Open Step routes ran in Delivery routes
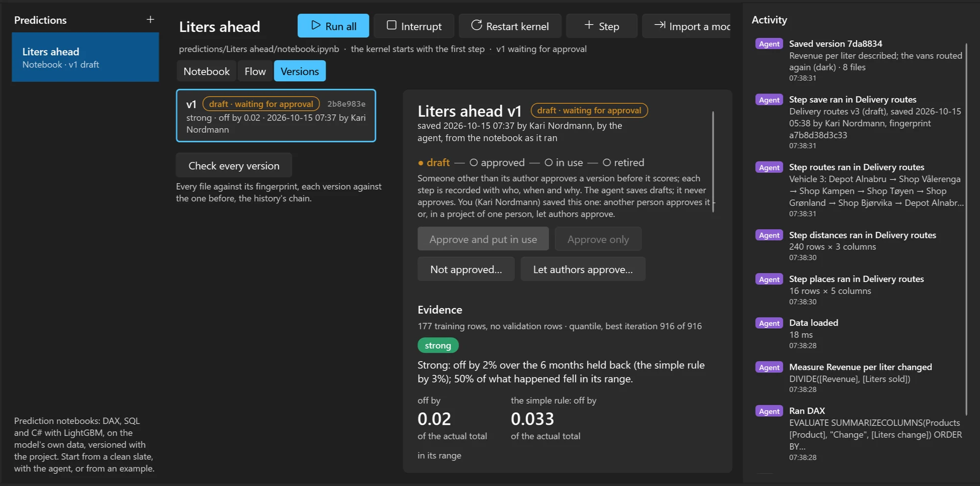Viewport: 980px width, 486px height. (x=860, y=190)
